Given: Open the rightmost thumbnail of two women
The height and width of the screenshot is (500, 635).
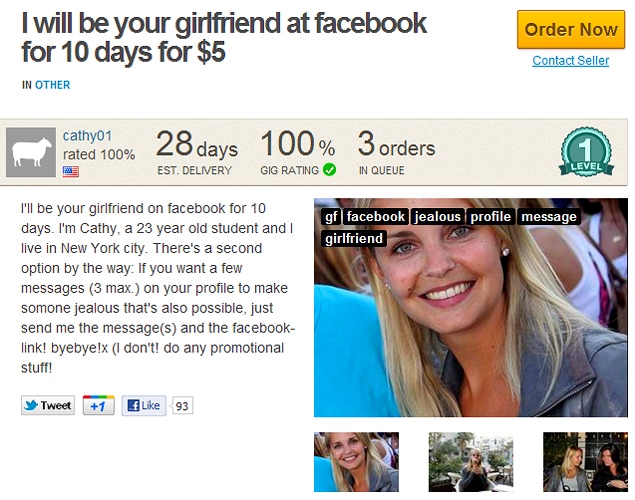Looking at the screenshot, I should (x=585, y=462).
